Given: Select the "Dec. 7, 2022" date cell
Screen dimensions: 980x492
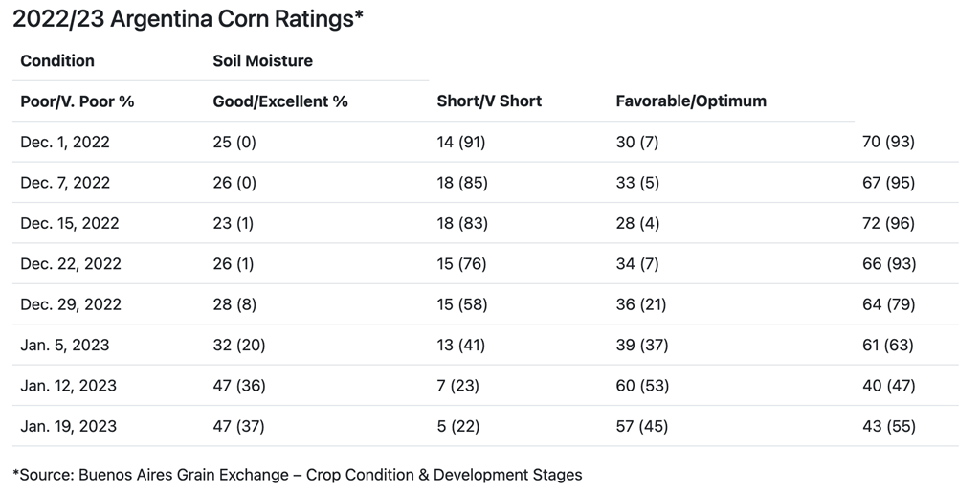Looking at the screenshot, I should tap(65, 183).
